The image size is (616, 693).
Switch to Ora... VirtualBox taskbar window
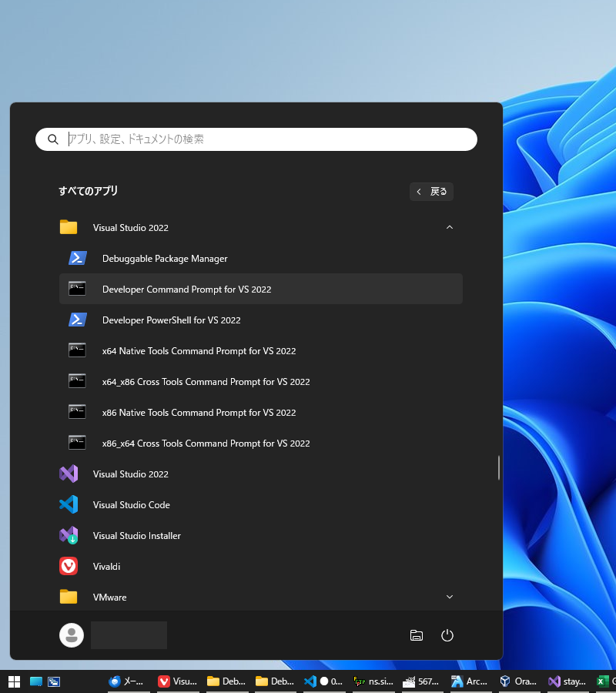point(518,681)
